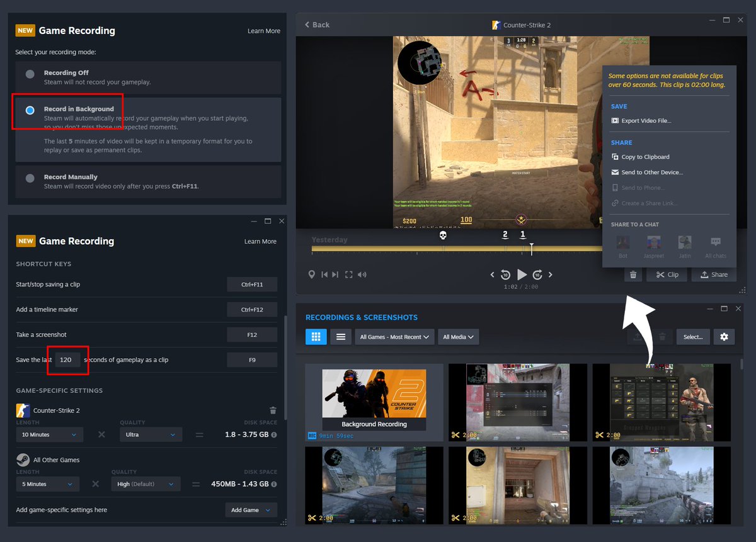Open the Learn More link
The height and width of the screenshot is (542, 756).
tap(263, 30)
